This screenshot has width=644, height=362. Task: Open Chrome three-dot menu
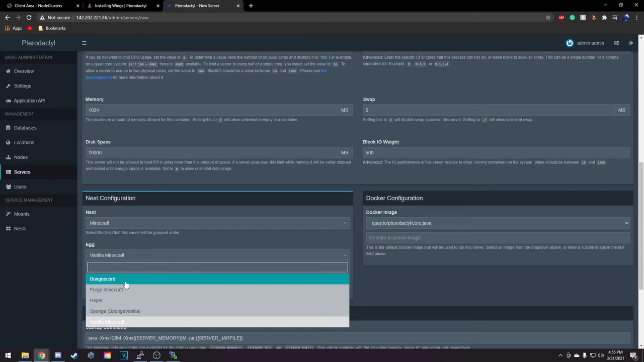pyautogui.click(x=636, y=18)
